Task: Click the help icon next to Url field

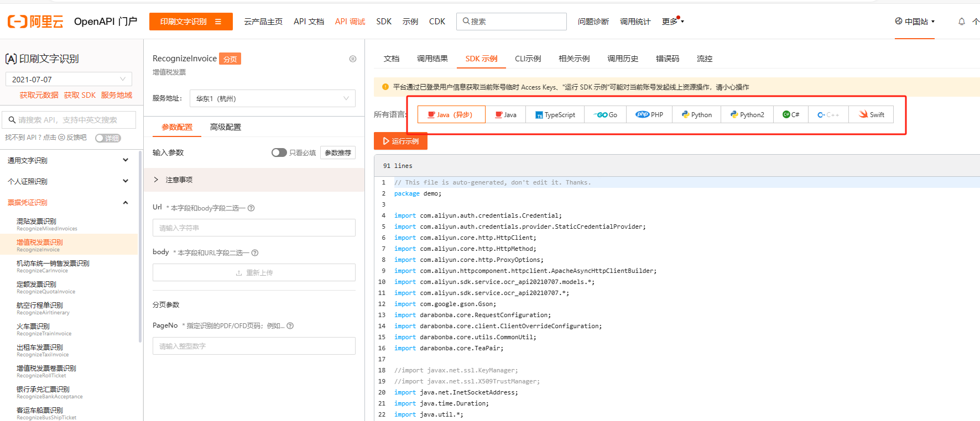Action: [251, 208]
